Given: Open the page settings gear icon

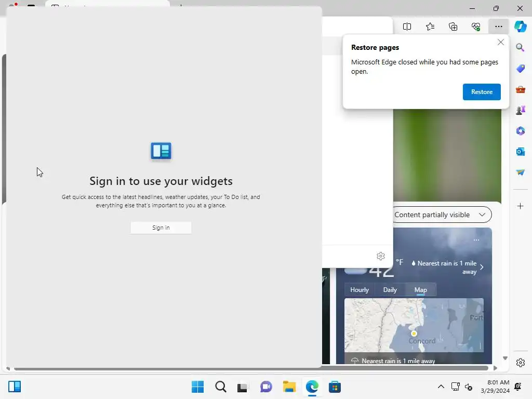Looking at the screenshot, I should pyautogui.click(x=381, y=256).
